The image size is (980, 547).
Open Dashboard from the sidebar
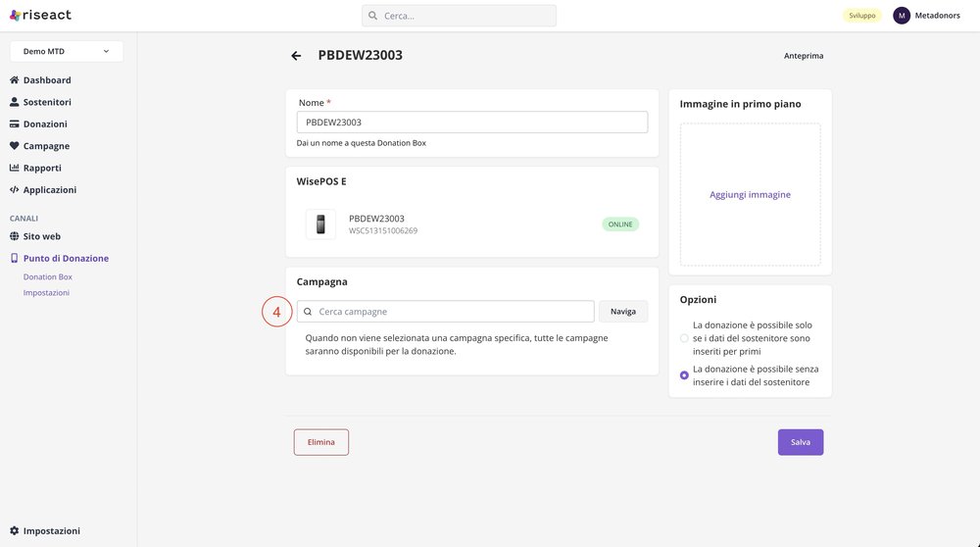(47, 80)
